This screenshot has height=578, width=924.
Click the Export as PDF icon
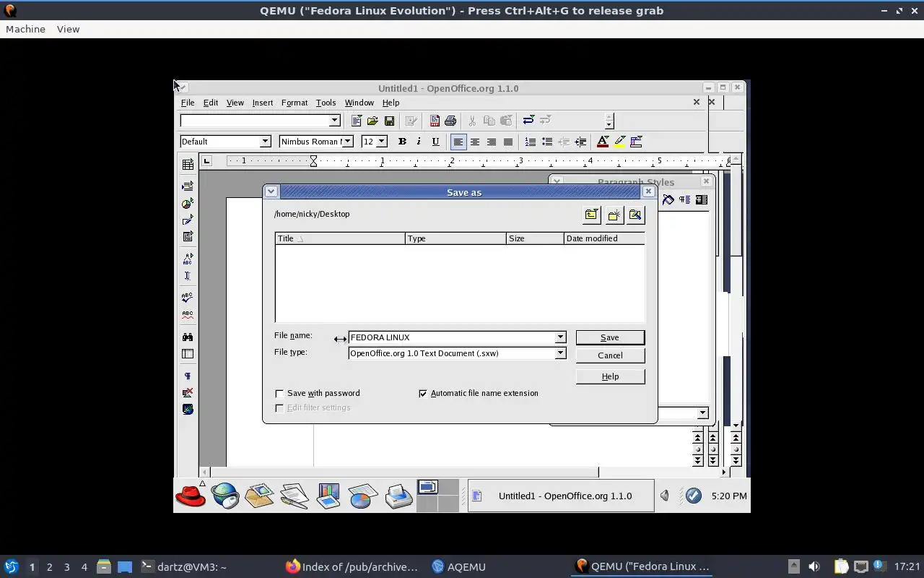(x=435, y=121)
